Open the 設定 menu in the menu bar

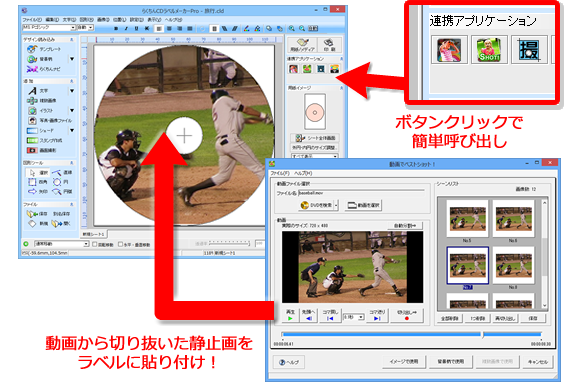137,19
